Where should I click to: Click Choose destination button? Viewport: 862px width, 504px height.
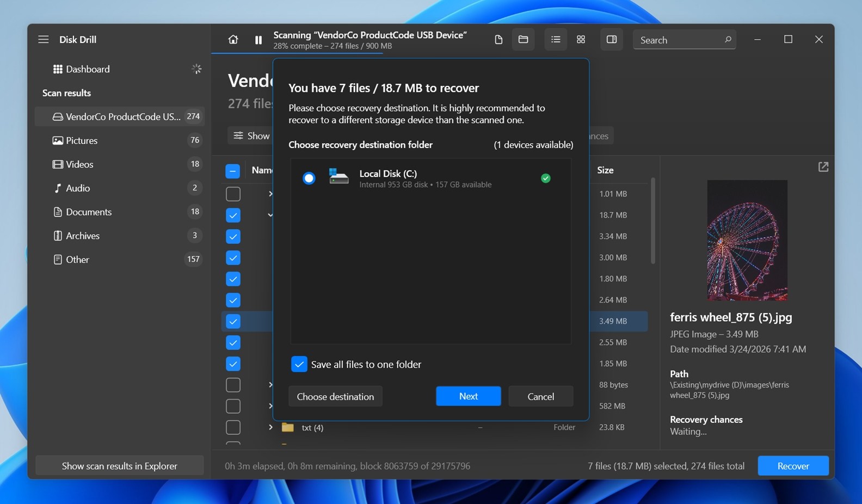[x=335, y=396]
